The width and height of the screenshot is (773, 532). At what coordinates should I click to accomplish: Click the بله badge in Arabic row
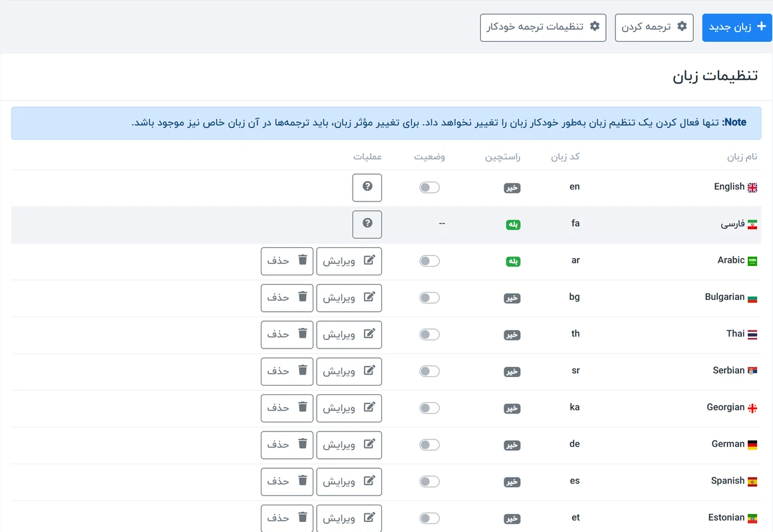click(x=513, y=261)
